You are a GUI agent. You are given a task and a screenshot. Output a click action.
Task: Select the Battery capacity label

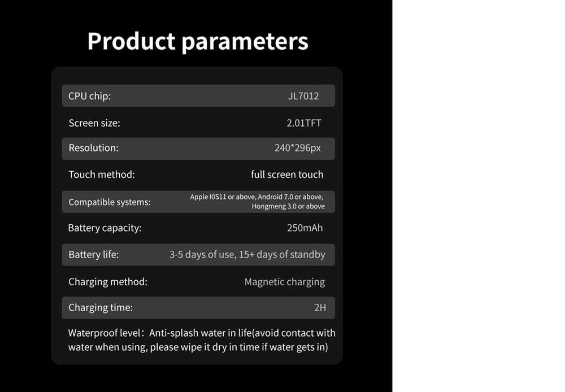click(x=105, y=228)
